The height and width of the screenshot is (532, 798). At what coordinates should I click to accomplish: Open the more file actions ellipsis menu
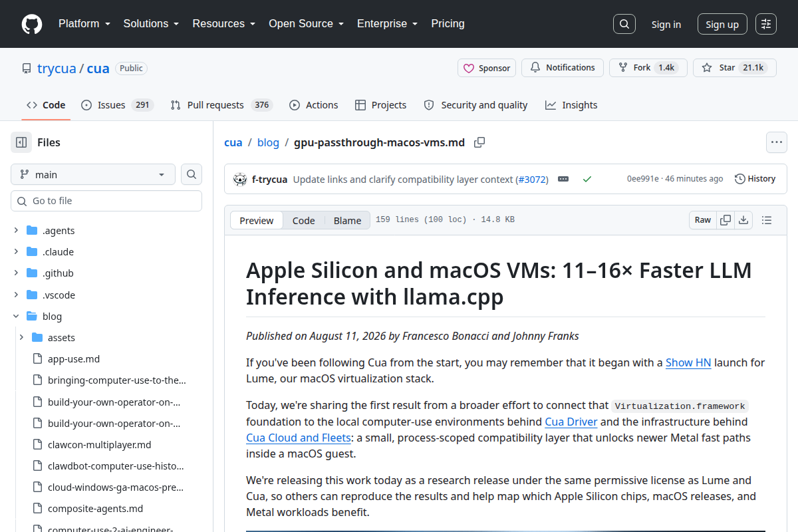(x=776, y=142)
